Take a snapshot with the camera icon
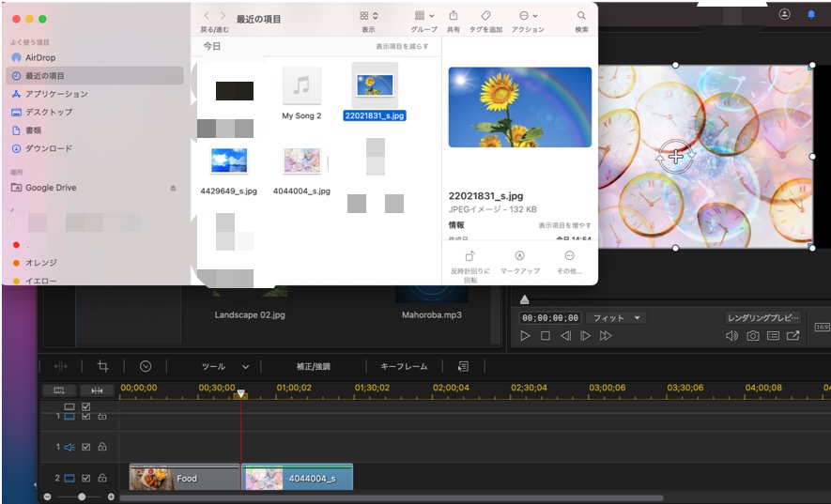831x504 pixels. (752, 336)
